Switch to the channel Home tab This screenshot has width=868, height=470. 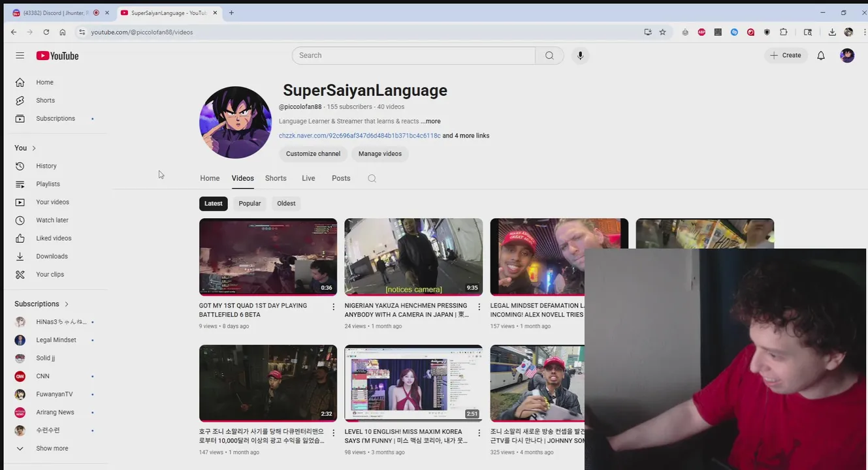tap(210, 178)
